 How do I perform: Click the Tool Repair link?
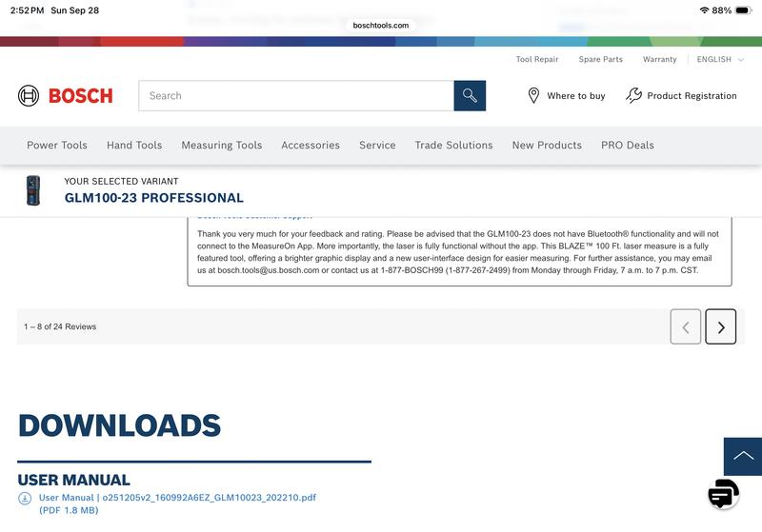537,59
